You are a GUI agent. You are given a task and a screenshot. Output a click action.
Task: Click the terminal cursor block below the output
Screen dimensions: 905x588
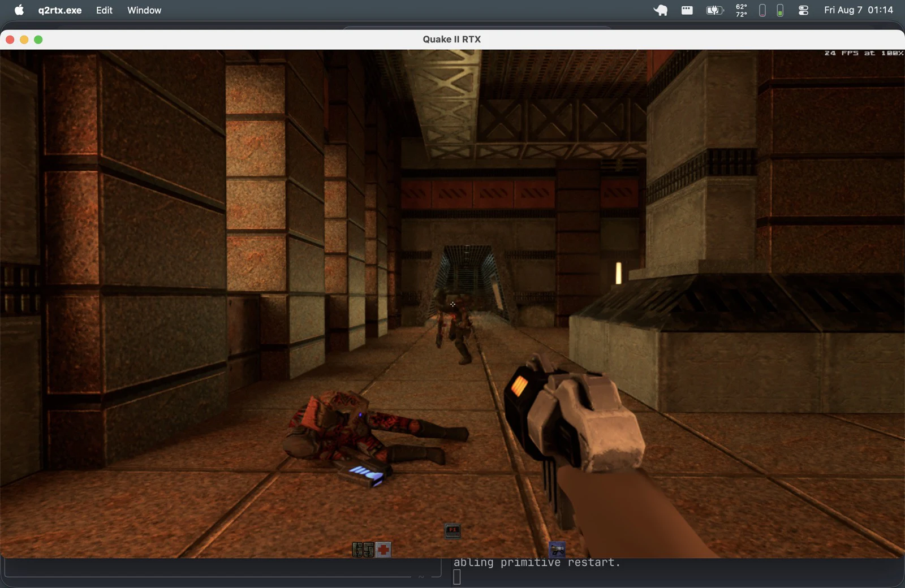click(457, 577)
